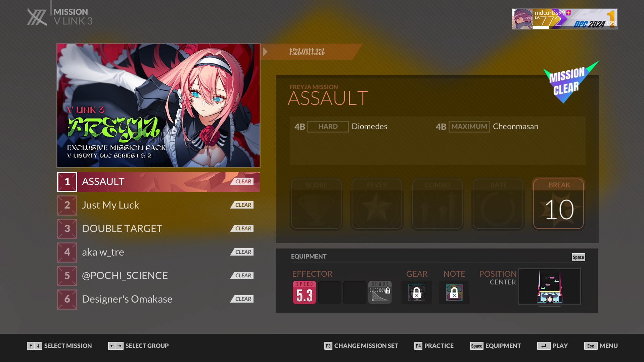Select the SPEED 5.3 effector slot

coord(305,292)
